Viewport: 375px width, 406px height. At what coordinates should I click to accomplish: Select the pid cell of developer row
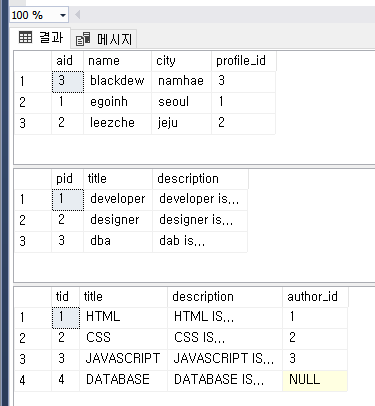(x=68, y=199)
